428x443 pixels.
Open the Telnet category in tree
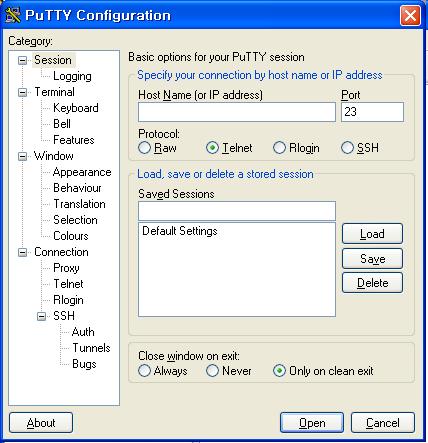[68, 284]
